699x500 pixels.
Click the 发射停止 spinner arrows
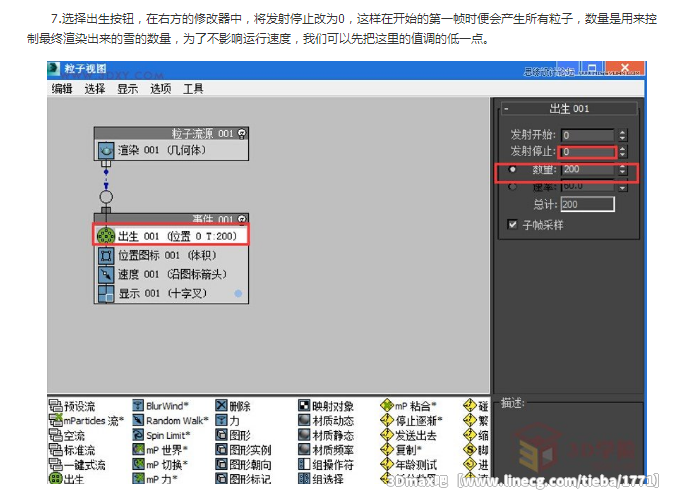[622, 152]
